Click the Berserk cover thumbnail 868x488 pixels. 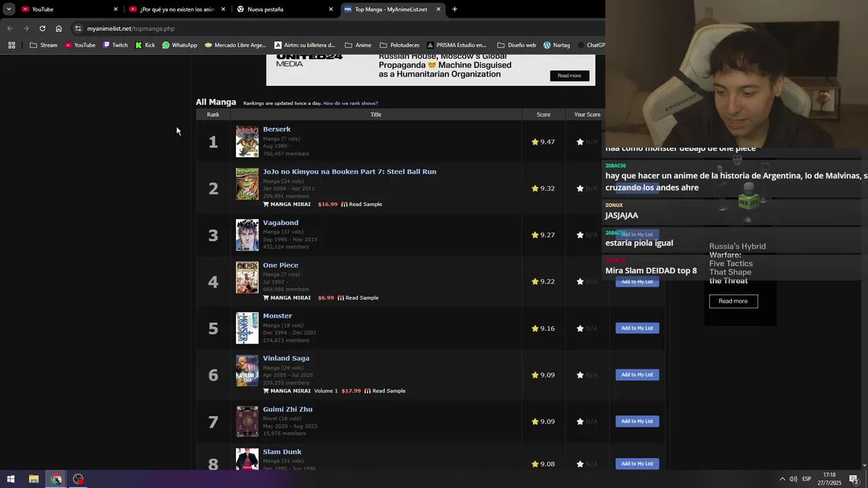tap(247, 142)
